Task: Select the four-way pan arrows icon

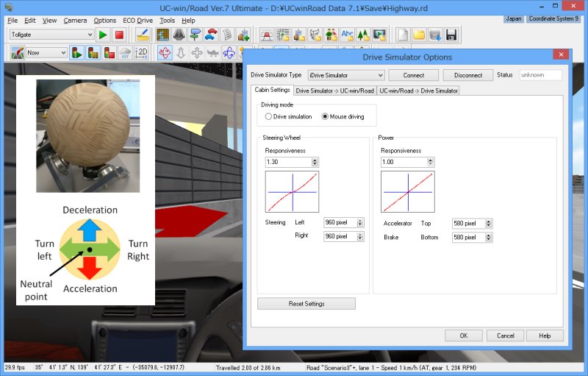Action: [x=197, y=53]
